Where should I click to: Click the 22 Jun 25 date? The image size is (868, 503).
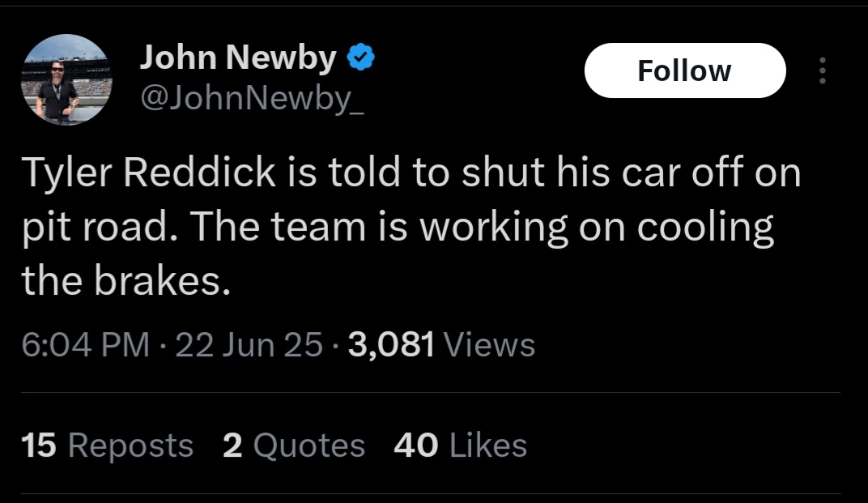(x=249, y=344)
